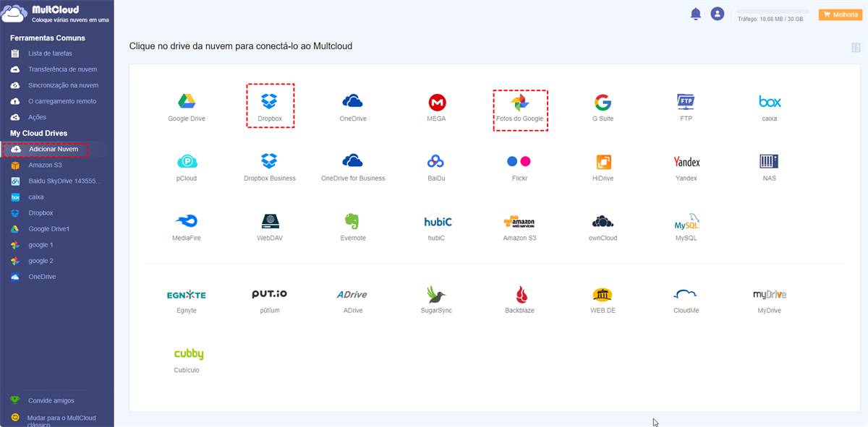Open Lista de tarefas in sidebar

(x=50, y=53)
